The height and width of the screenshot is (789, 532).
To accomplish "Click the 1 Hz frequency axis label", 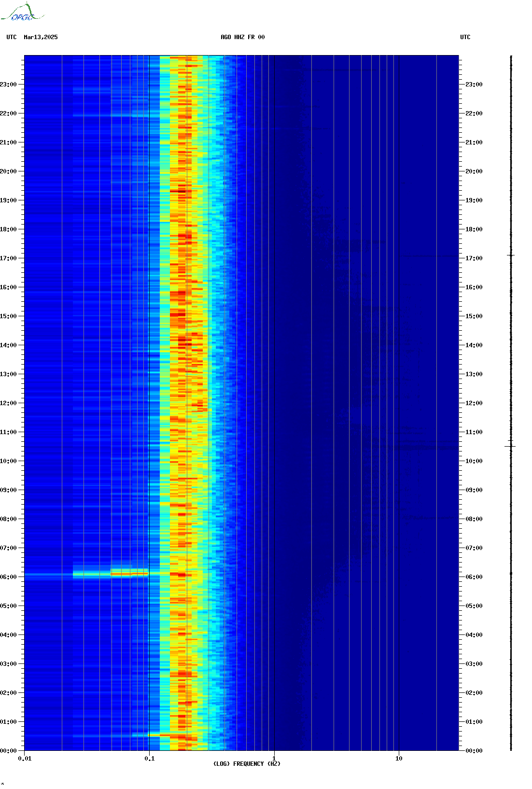I will 274,759.
